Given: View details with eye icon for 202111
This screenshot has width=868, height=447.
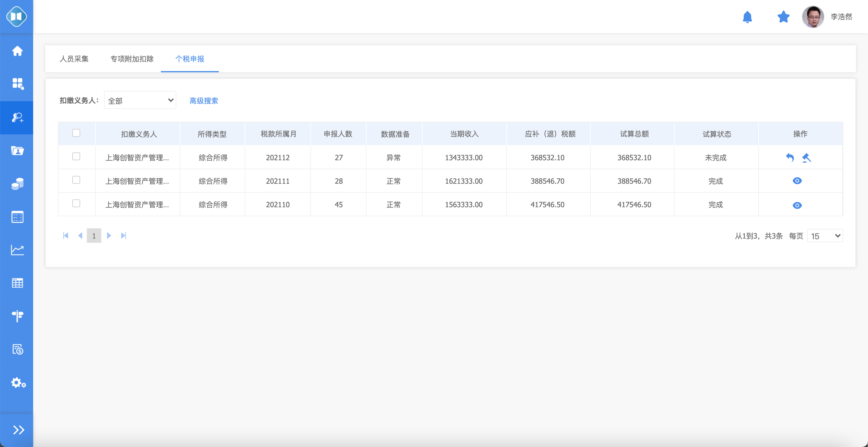Looking at the screenshot, I should coord(797,181).
